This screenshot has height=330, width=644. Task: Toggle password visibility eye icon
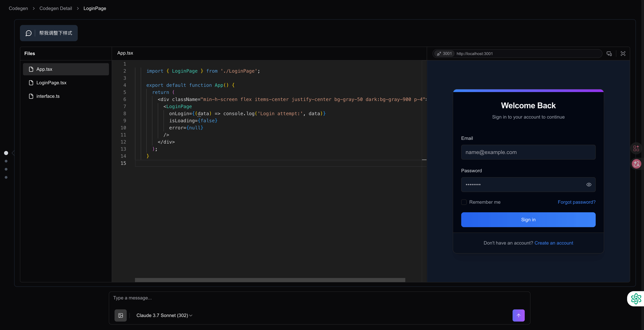(589, 184)
